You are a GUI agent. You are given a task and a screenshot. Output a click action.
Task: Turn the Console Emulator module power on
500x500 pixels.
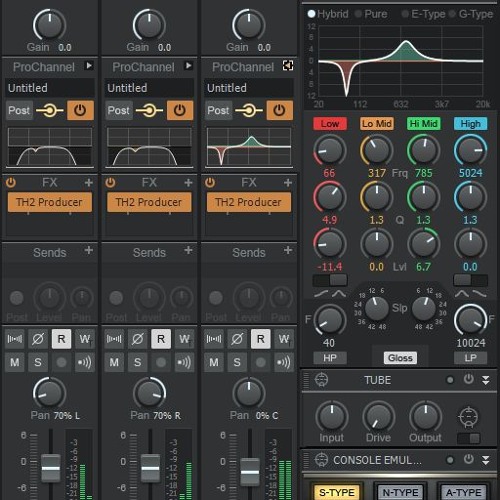pos(468,459)
